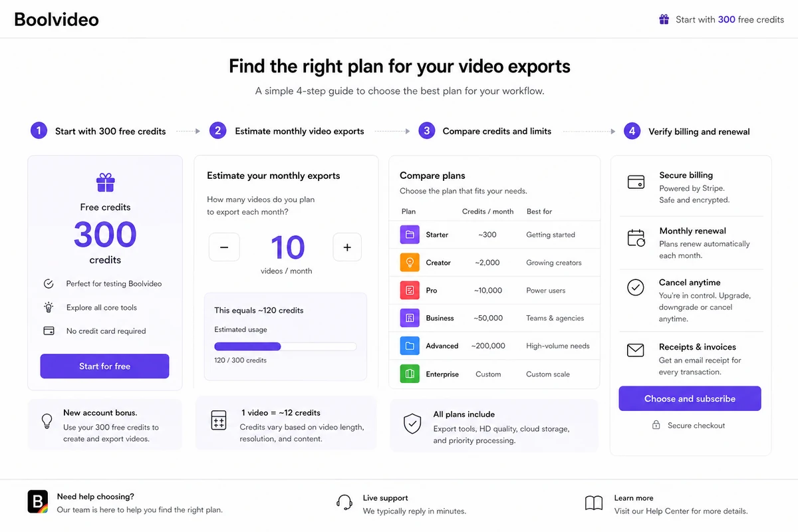Screen dimensions: 798x532
Task: Select the Enterprise plan row label
Action: coord(442,374)
